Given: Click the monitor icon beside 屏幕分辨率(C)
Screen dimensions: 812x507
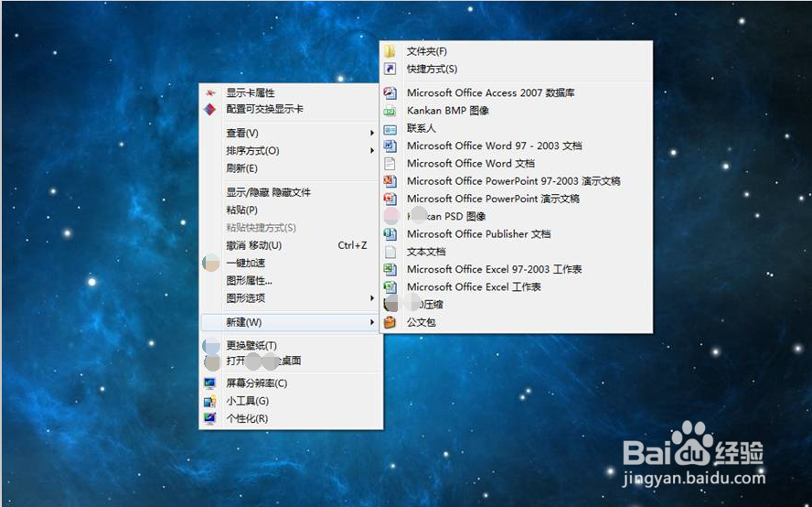Looking at the screenshot, I should tap(209, 383).
